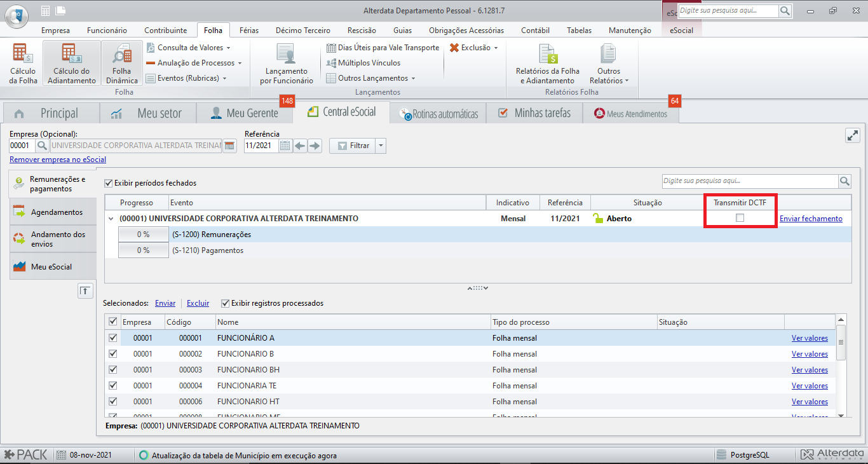Check the Transmitir DCTF checkbox
Screen dimensions: 868x464
click(740, 218)
